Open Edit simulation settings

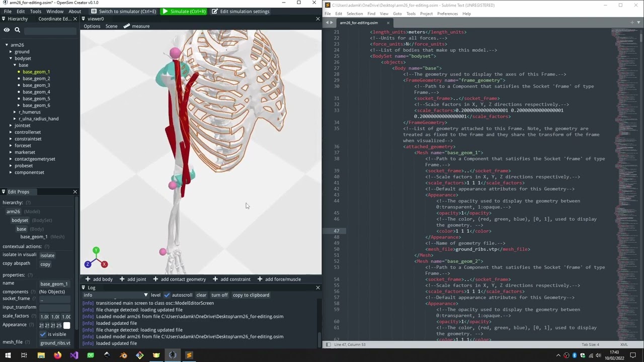click(x=240, y=11)
